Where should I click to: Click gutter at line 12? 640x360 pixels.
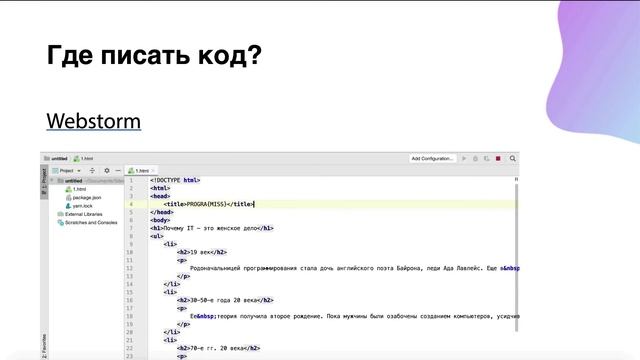coord(130,268)
